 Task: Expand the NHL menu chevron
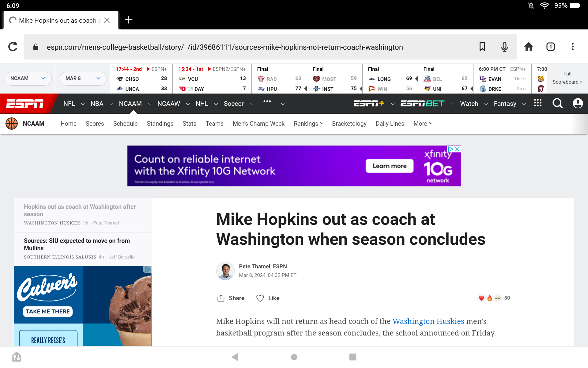[x=216, y=104]
